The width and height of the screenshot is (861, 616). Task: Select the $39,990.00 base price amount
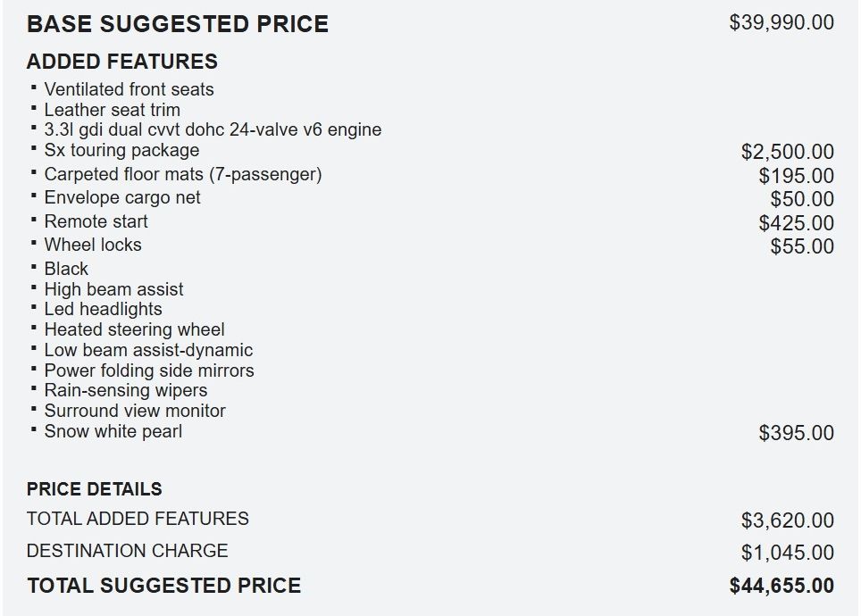tap(782, 22)
